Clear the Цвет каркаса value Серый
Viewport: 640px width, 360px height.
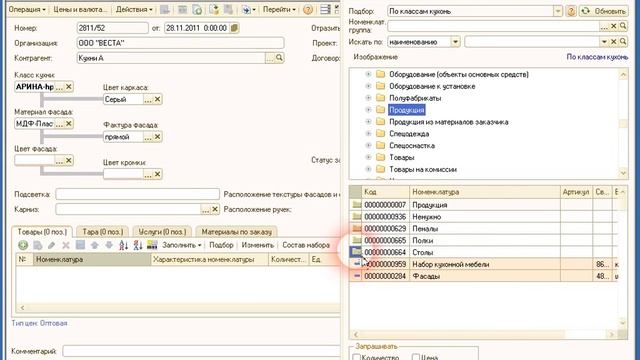[x=157, y=99]
